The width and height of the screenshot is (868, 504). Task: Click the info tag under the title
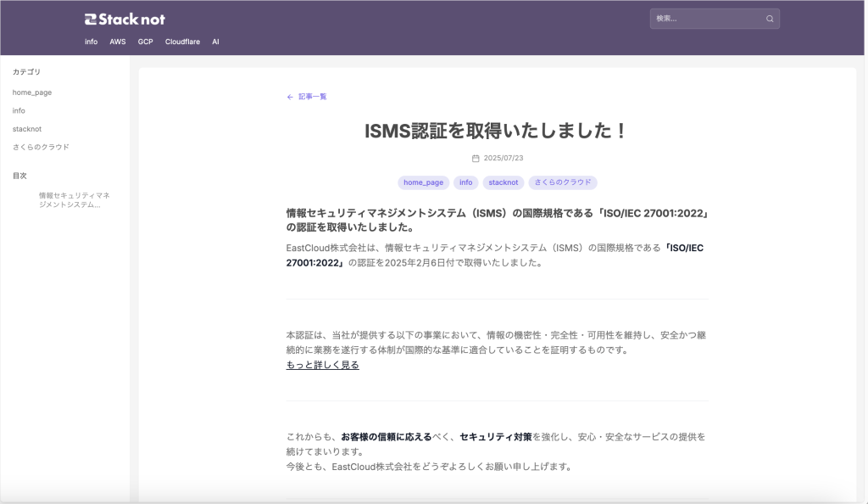(466, 182)
